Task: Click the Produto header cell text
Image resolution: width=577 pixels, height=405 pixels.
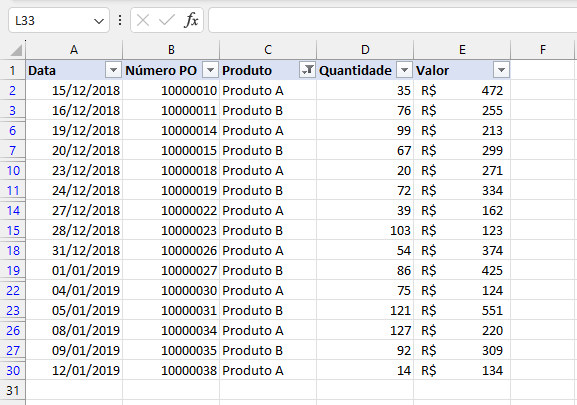Action: pyautogui.click(x=247, y=70)
